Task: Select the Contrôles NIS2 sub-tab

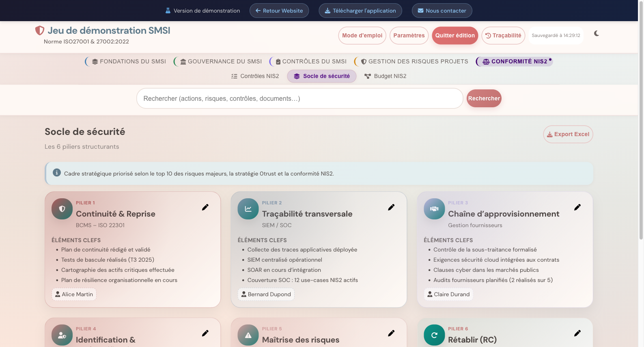Action: (x=255, y=76)
